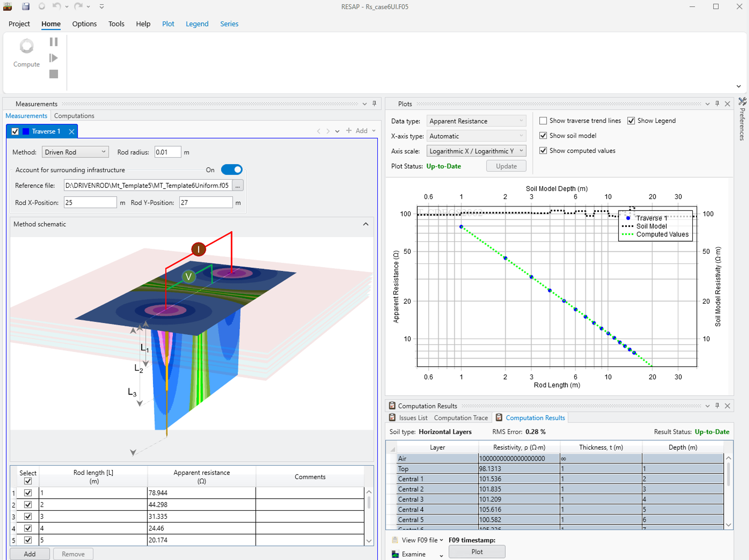Pin the Computation Results panel
749x560 pixels.
(717, 406)
